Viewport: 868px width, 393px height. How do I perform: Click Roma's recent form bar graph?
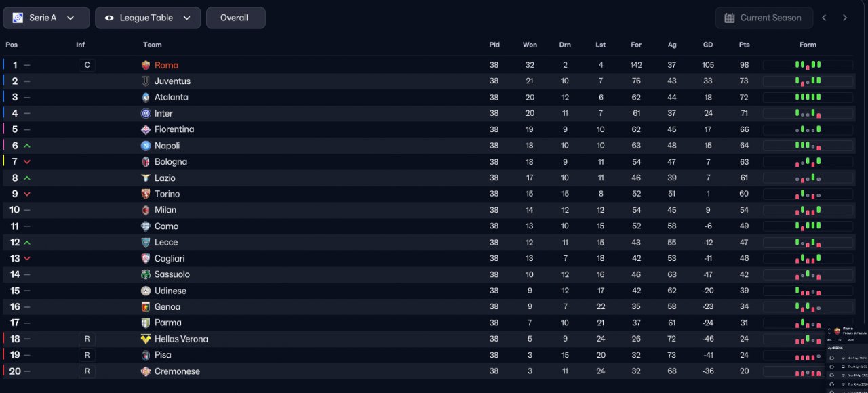click(x=808, y=65)
